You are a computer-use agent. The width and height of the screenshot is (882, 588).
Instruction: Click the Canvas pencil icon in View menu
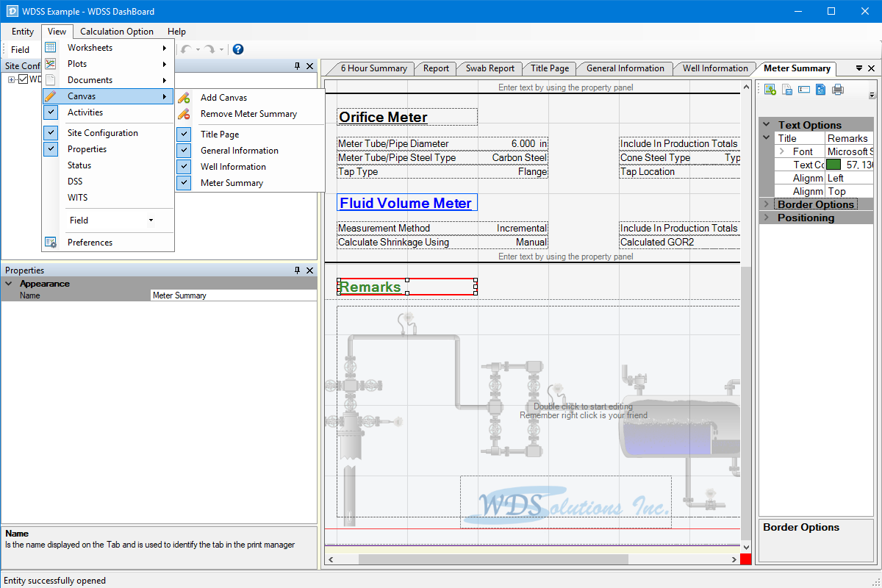tap(51, 96)
